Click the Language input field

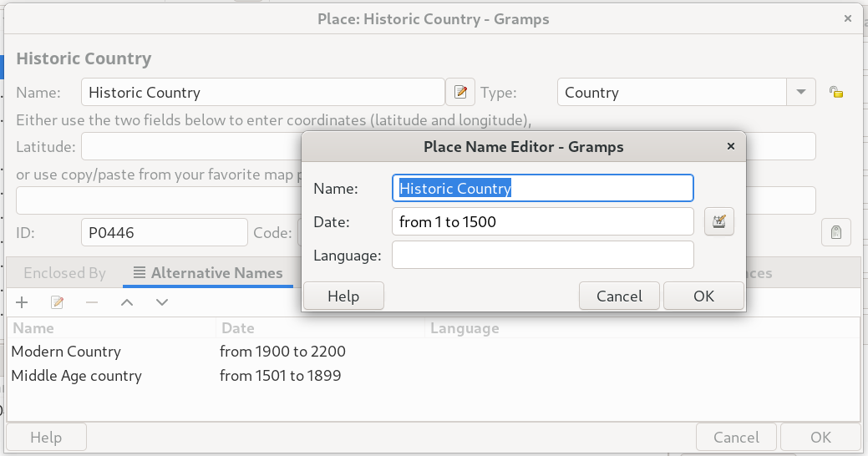(x=542, y=255)
